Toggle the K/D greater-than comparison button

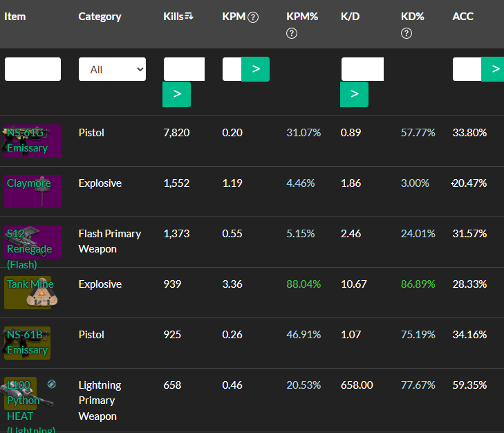tap(354, 94)
